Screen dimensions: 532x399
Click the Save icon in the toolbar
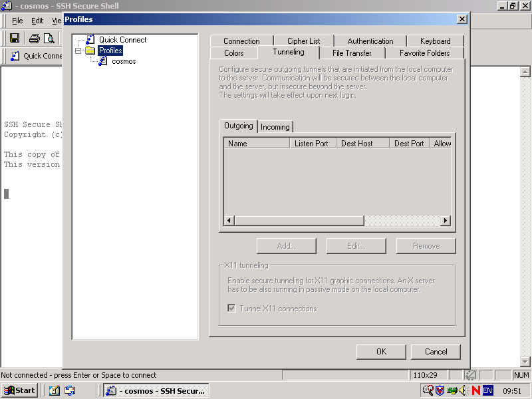click(14, 39)
